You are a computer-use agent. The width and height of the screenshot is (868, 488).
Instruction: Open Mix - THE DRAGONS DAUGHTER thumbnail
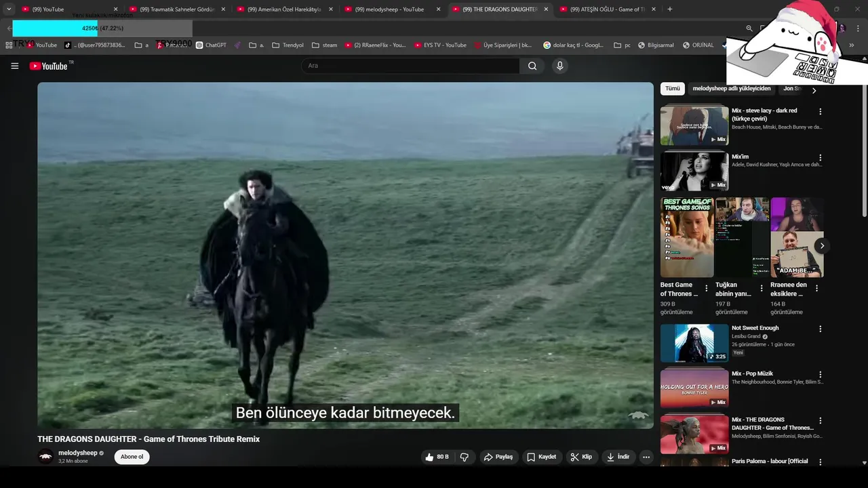694,434
